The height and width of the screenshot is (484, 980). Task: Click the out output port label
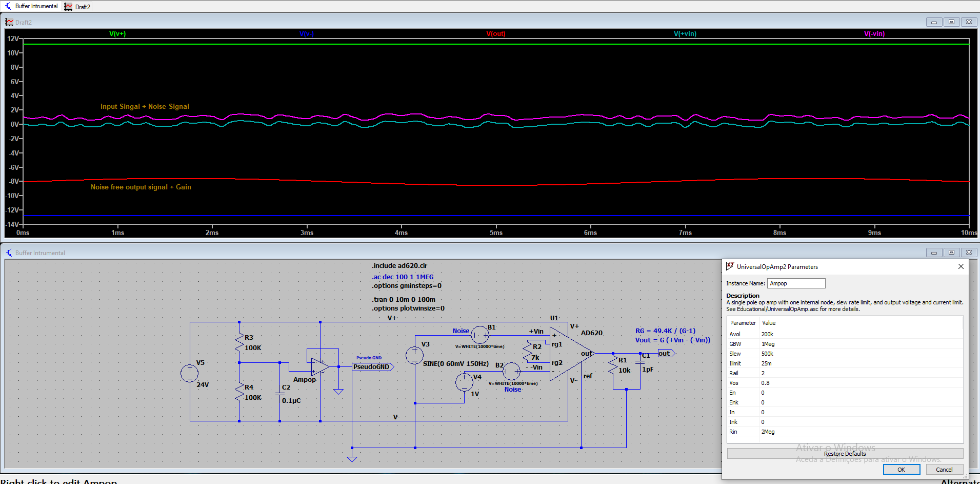[x=666, y=354]
